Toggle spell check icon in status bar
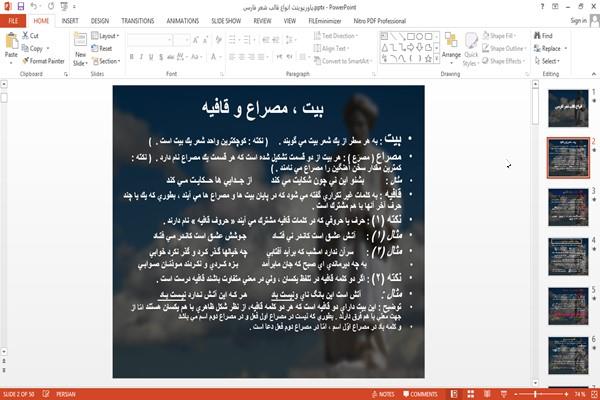The image size is (600, 400). pos(46,394)
